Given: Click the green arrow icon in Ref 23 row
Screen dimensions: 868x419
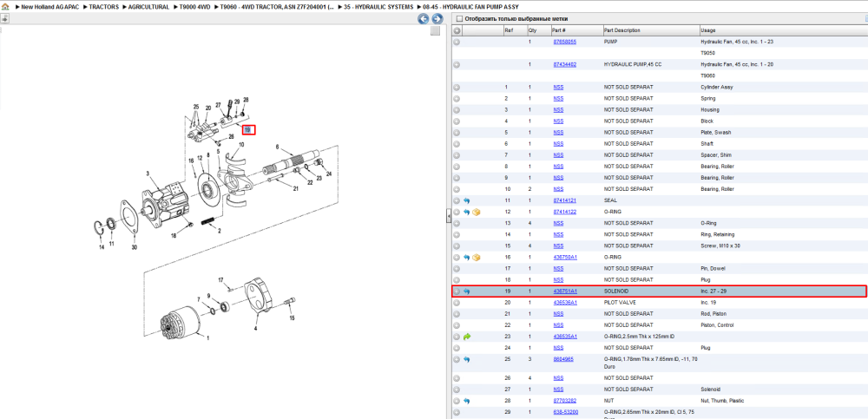Looking at the screenshot, I should [x=467, y=337].
